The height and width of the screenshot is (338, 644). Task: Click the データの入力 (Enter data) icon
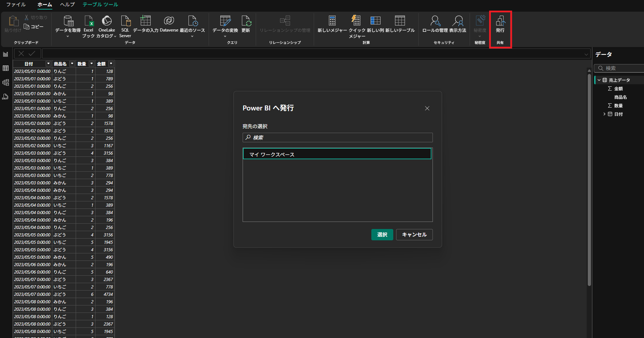point(145,24)
